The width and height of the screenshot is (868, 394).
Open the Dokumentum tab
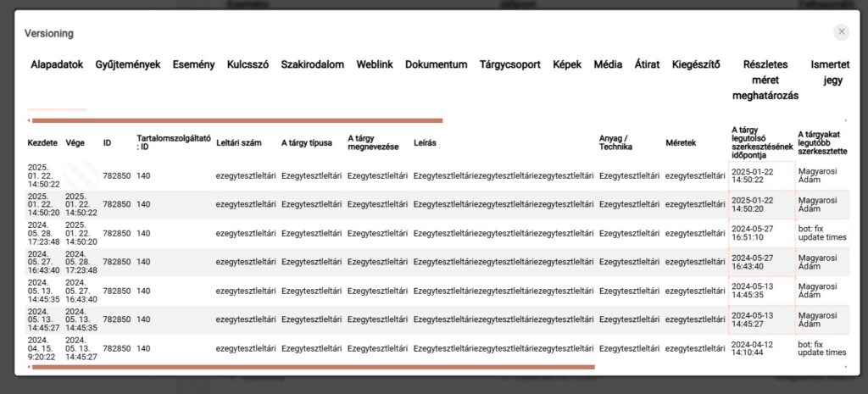click(437, 64)
